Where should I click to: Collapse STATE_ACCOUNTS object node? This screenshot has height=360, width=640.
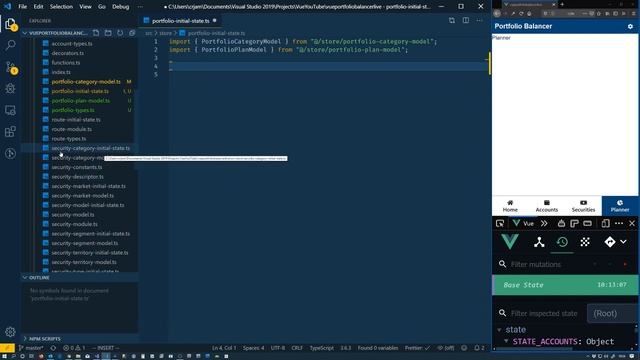pyautogui.click(x=506, y=341)
